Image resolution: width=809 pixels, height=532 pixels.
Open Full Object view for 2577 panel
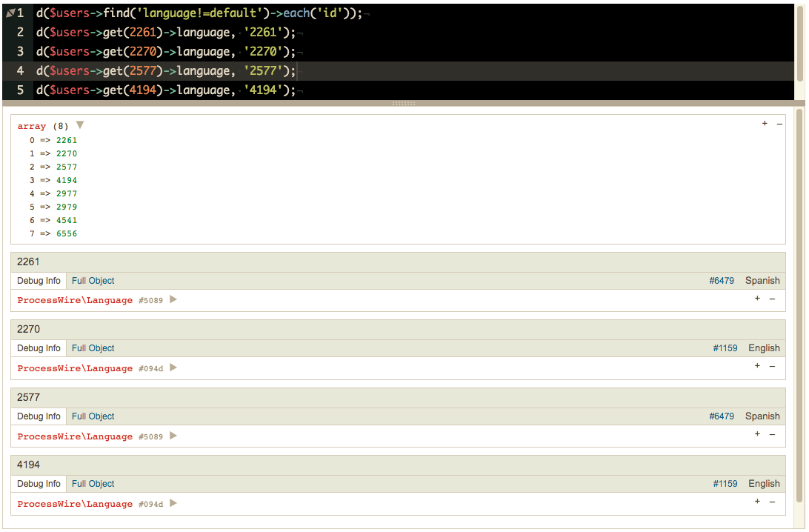93,416
